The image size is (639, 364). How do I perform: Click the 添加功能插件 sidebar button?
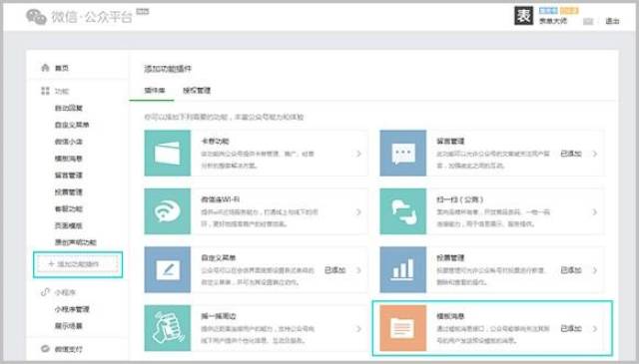point(78,264)
